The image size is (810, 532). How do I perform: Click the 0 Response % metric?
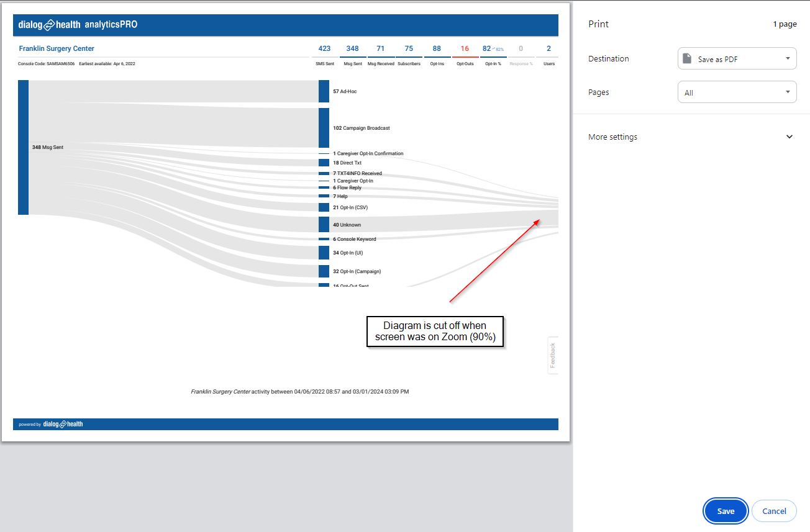pyautogui.click(x=521, y=55)
